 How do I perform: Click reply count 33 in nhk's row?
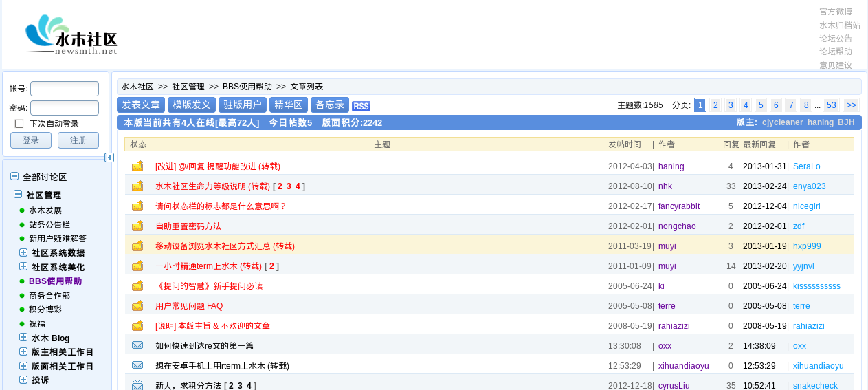point(731,186)
